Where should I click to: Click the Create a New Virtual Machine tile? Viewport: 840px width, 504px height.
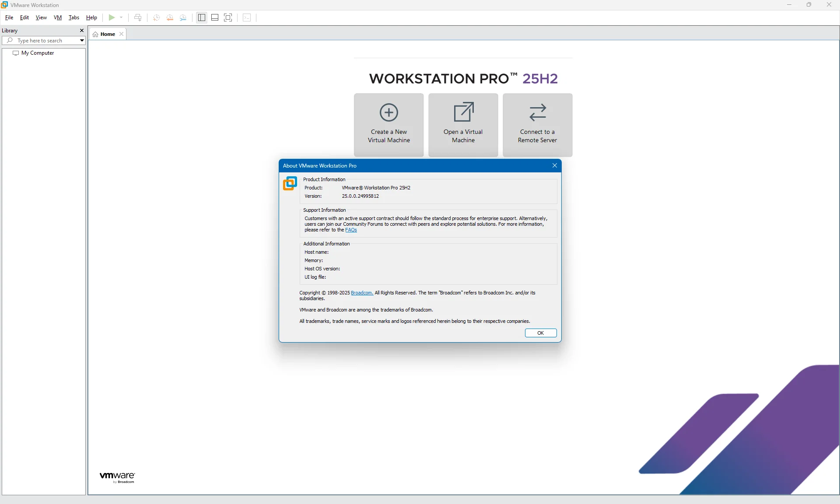coord(388,124)
